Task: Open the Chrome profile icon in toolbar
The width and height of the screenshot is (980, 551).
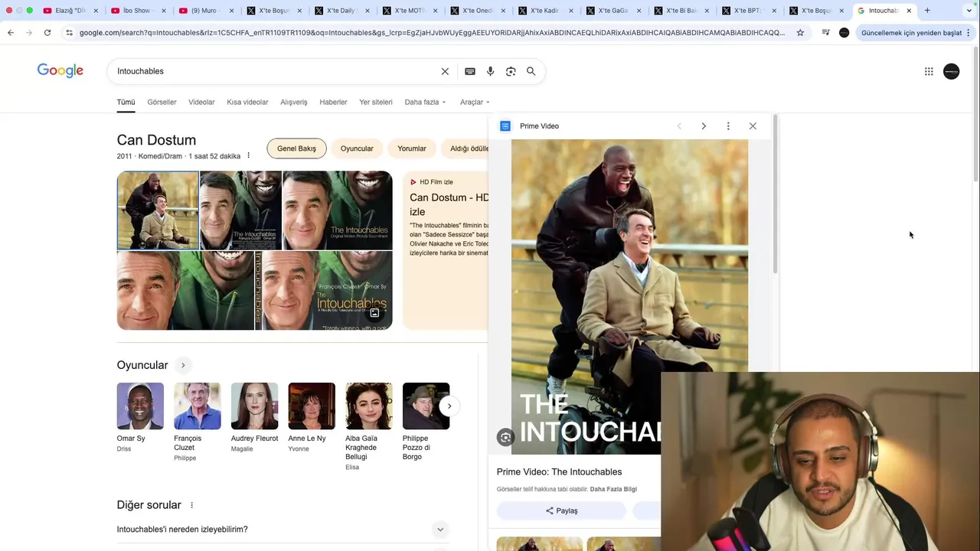Action: (844, 33)
